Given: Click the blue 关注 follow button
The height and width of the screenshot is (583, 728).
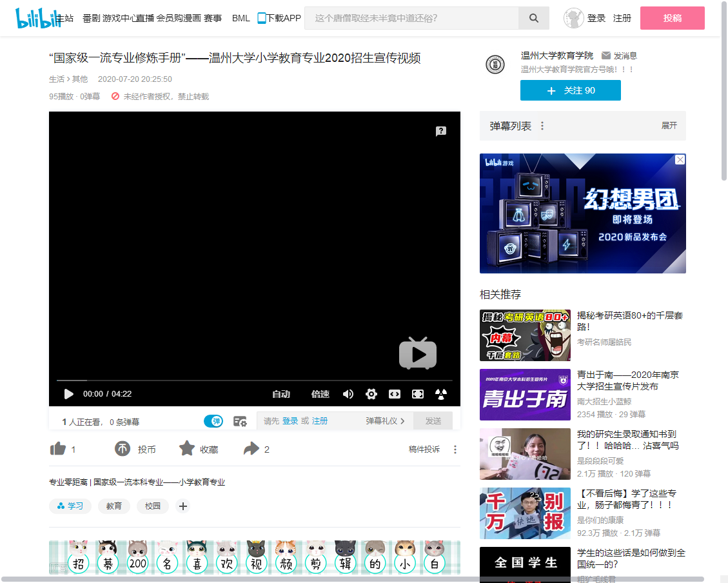Looking at the screenshot, I should coord(570,91).
